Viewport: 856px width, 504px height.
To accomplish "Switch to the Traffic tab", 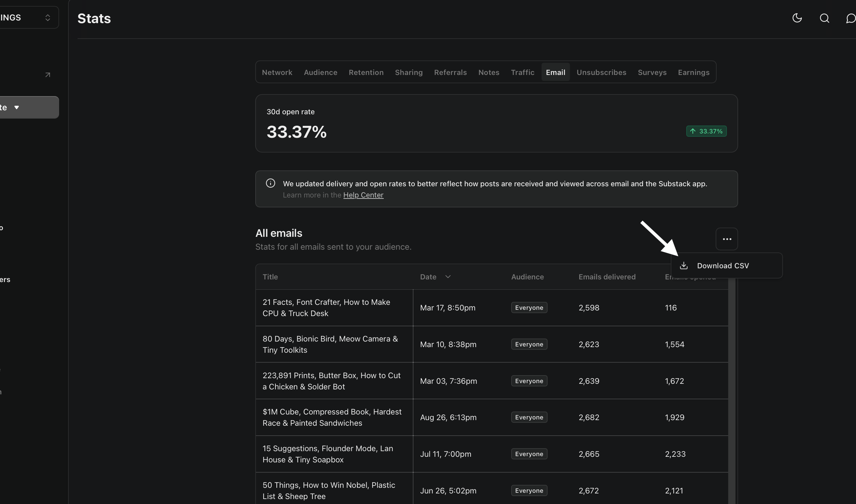I will pos(522,72).
